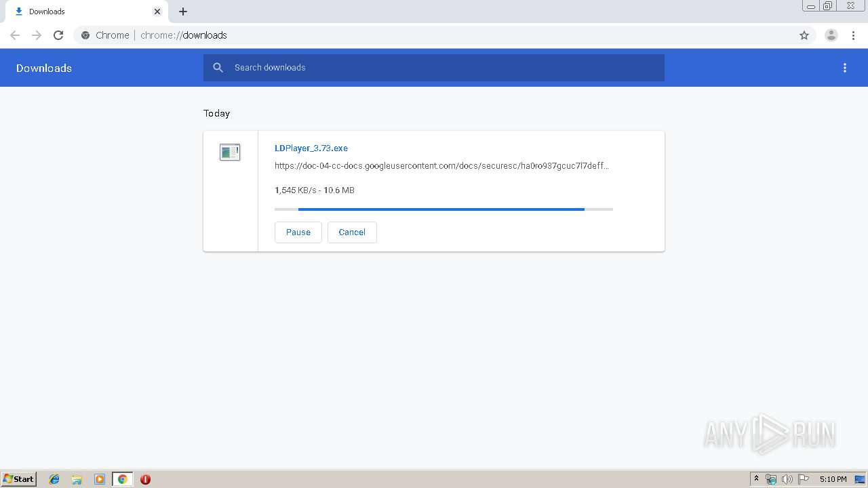
Task: Click the download progress bar
Action: pos(443,209)
